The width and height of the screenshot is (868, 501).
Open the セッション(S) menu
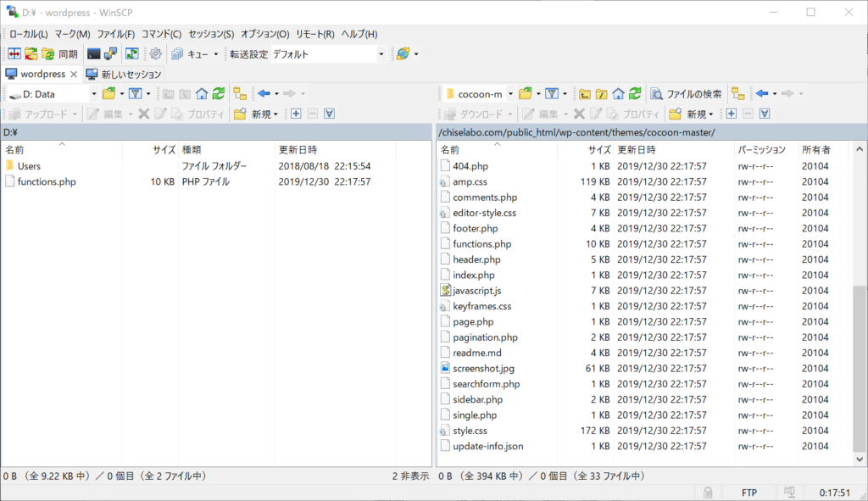click(211, 34)
